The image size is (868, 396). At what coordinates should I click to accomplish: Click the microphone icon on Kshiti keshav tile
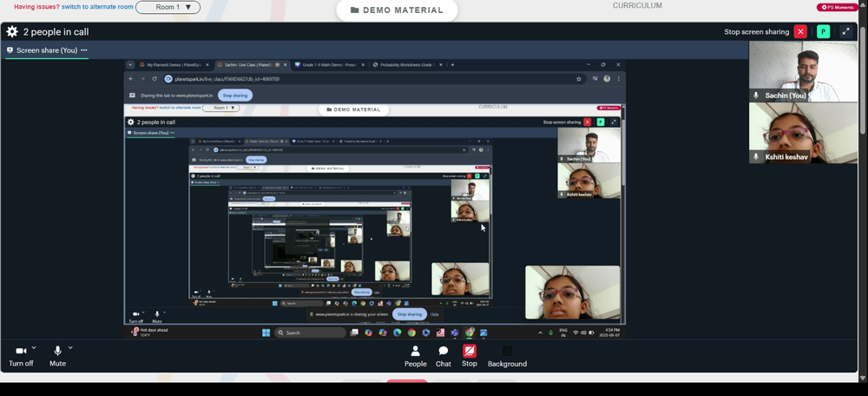(x=756, y=157)
